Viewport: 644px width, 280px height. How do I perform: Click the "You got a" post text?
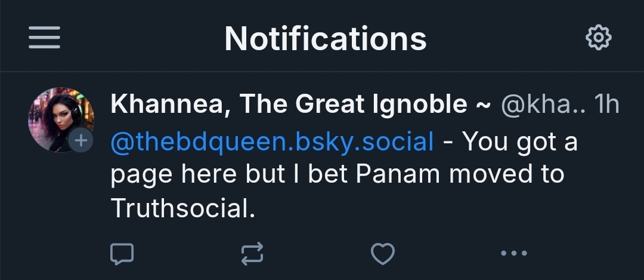pyautogui.click(x=520, y=141)
